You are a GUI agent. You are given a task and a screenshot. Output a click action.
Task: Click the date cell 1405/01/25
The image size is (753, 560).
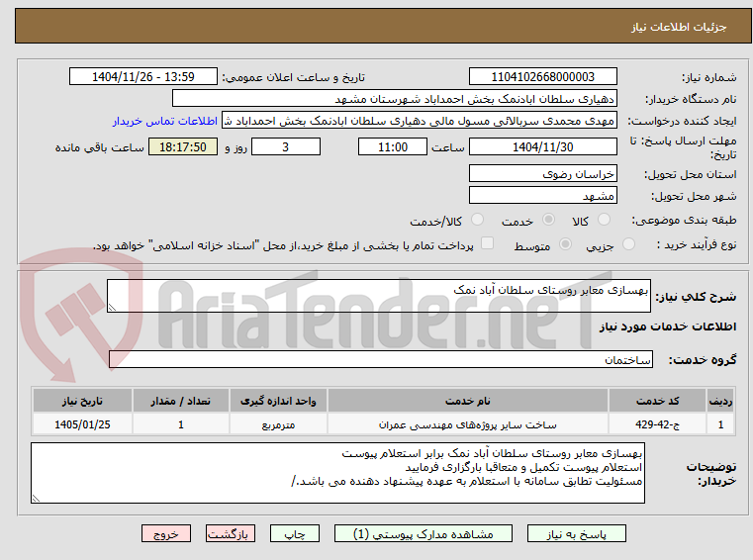(82, 424)
